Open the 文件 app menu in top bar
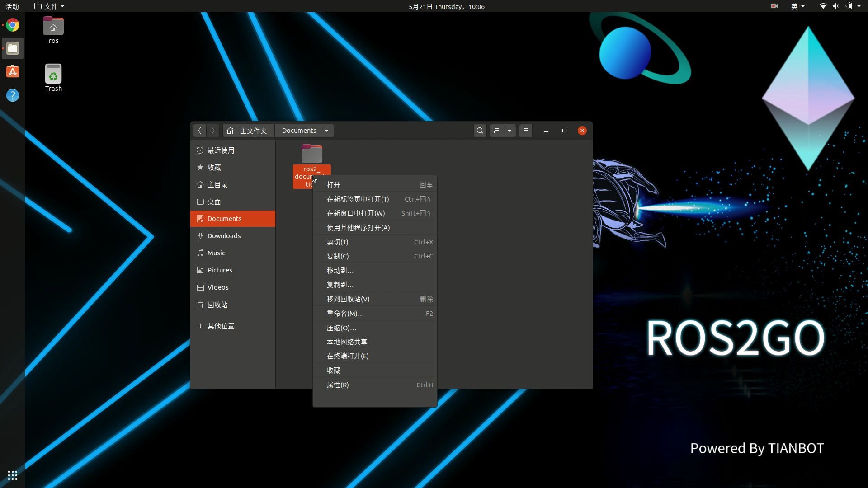868x488 pixels. tap(49, 6)
